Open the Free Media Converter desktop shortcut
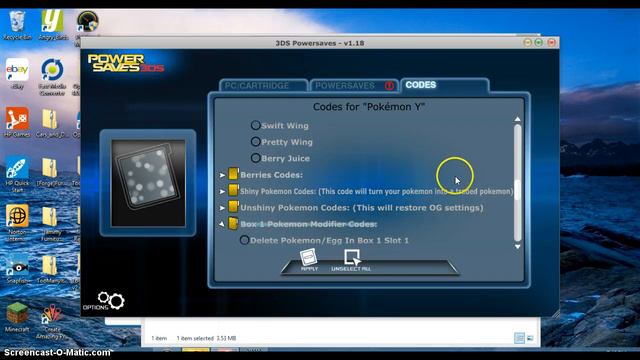Image resolution: width=640 pixels, height=360 pixels. pyautogui.click(x=53, y=77)
